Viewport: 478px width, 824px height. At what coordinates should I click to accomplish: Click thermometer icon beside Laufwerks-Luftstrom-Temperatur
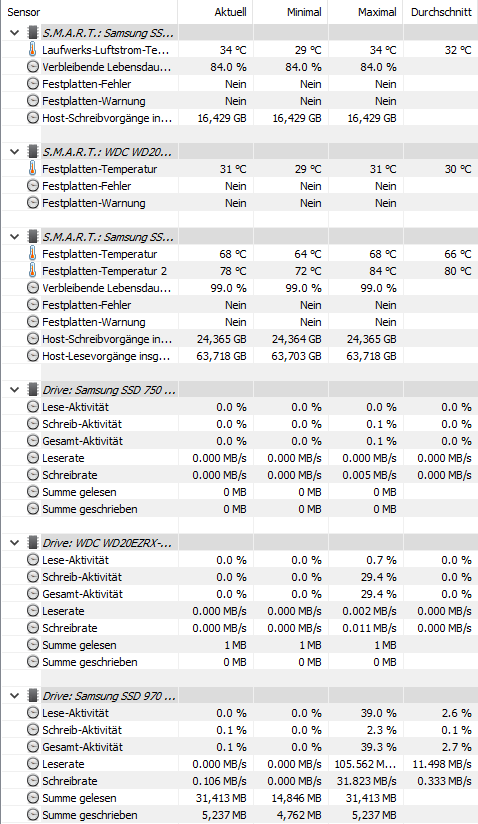point(33,50)
